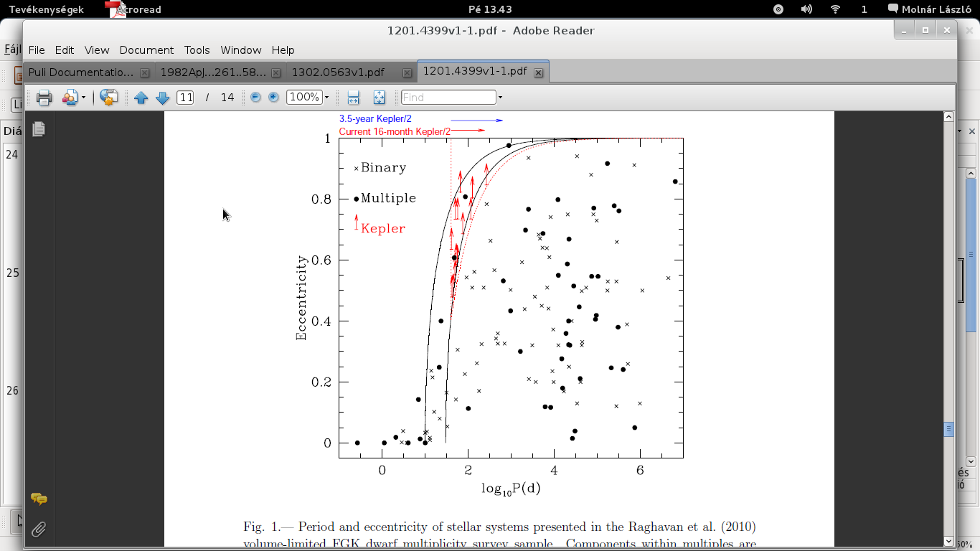Open the Pages panel sidebar icon
The image size is (980, 551).
pyautogui.click(x=39, y=129)
